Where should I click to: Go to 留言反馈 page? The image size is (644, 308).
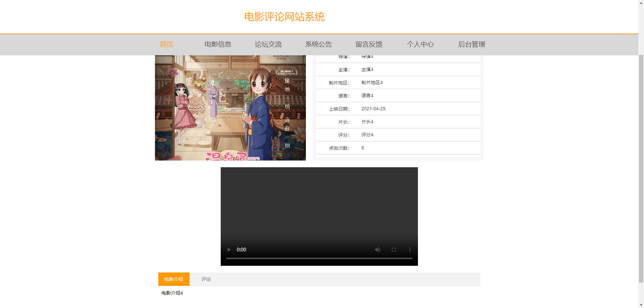pyautogui.click(x=369, y=44)
